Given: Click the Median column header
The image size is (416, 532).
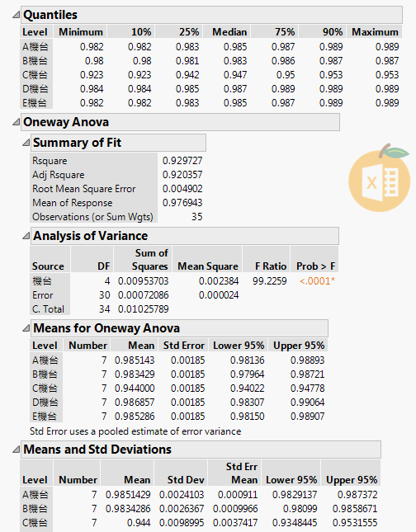Looking at the screenshot, I should (x=229, y=32).
